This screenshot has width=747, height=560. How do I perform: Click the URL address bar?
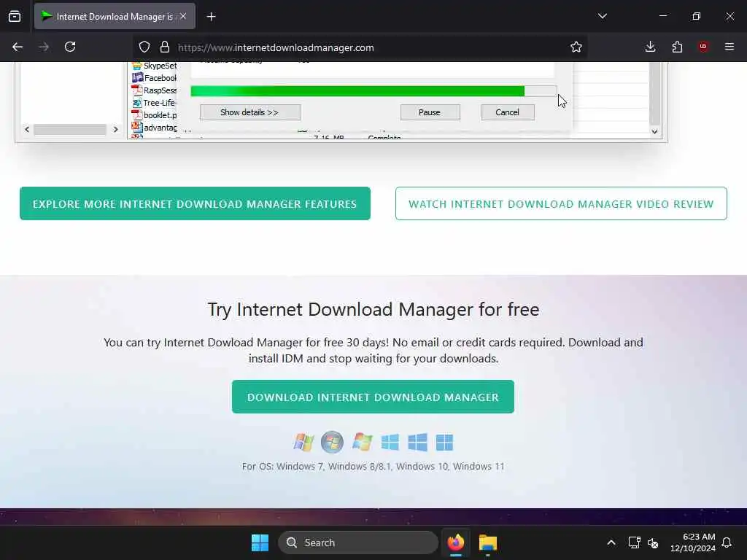[362, 47]
